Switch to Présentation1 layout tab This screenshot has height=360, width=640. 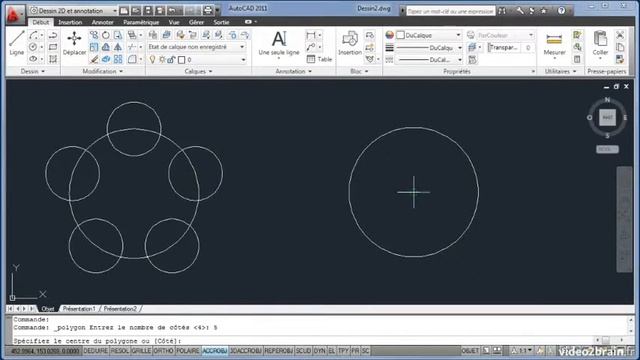point(79,309)
